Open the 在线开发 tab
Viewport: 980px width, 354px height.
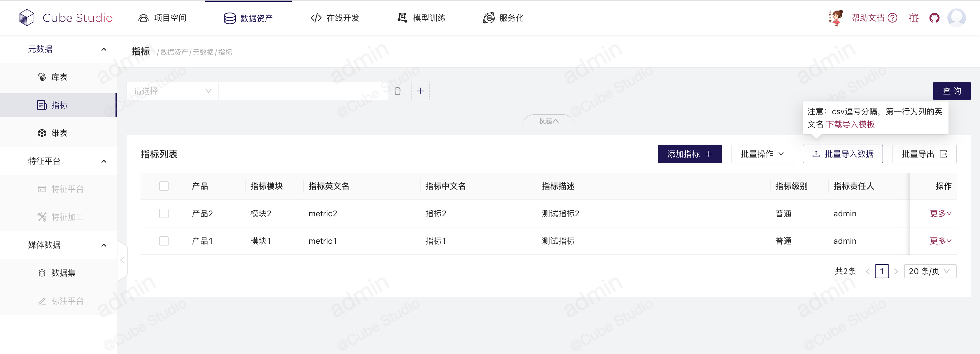click(335, 18)
